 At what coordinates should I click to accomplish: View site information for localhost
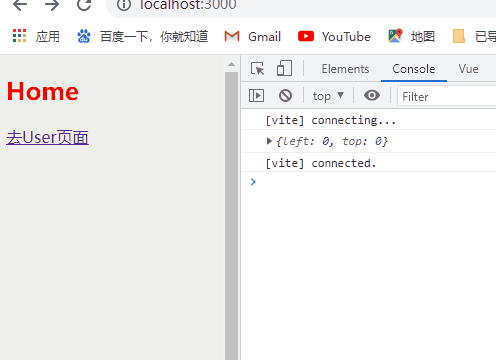point(124,5)
